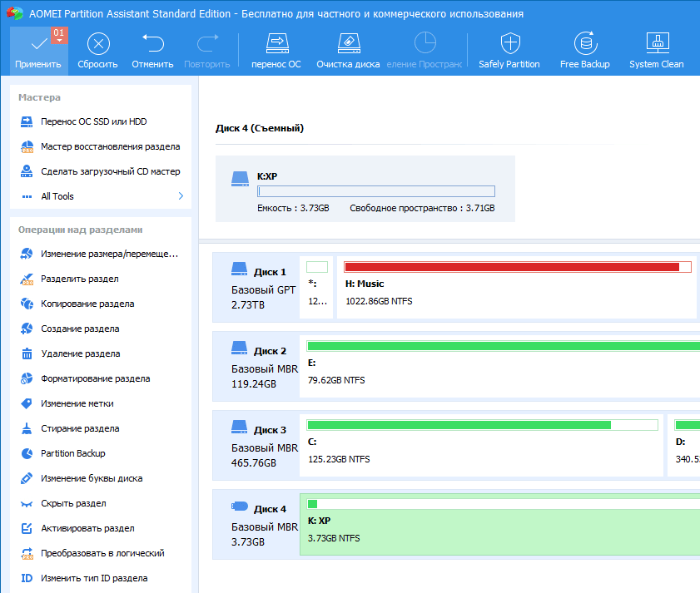Select Диск 1 Базовый GPT header
This screenshot has width=700, height=593.
(x=256, y=287)
